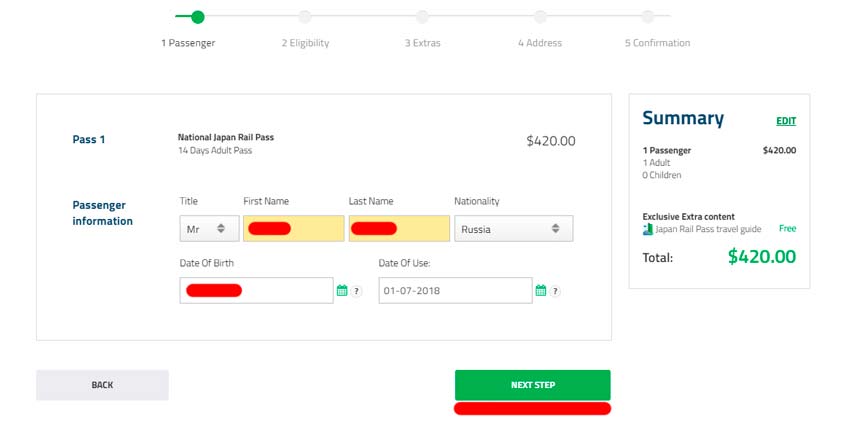This screenshot has height=422, width=850.
Task: Jump to the 3 Extras step
Action: (x=422, y=17)
